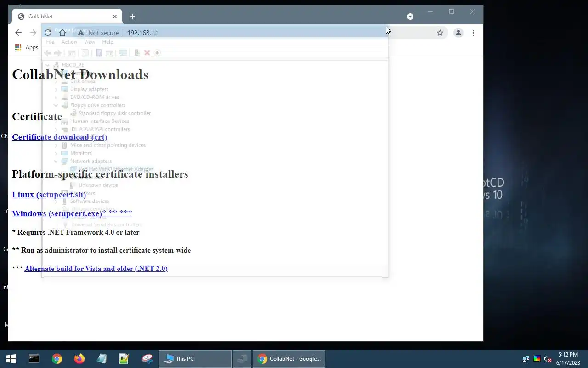Click the Requires .NET Framework 4.0 note

click(76, 232)
